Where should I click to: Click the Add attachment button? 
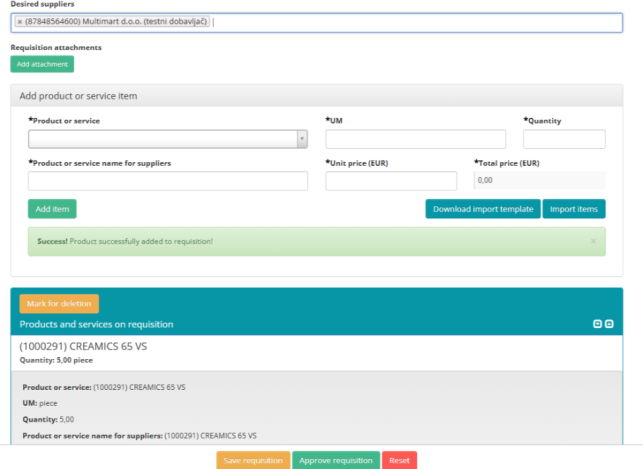pos(42,64)
